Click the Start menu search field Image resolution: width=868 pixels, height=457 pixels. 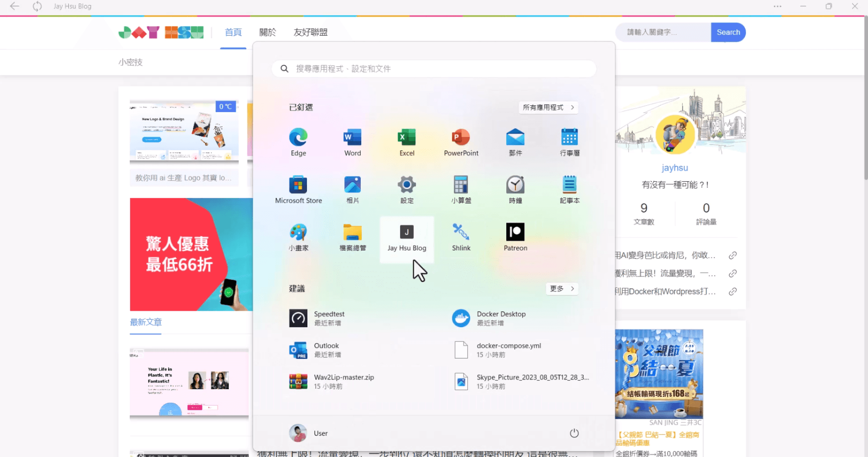click(x=433, y=69)
